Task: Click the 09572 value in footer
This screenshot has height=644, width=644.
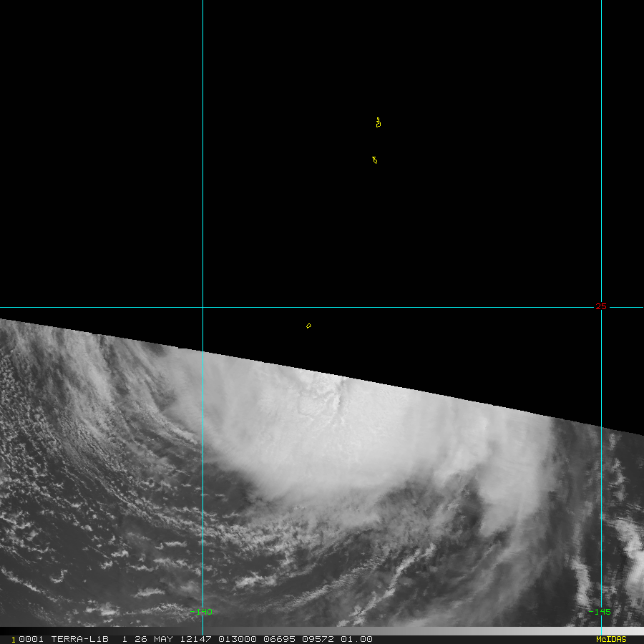Action: click(x=318, y=639)
